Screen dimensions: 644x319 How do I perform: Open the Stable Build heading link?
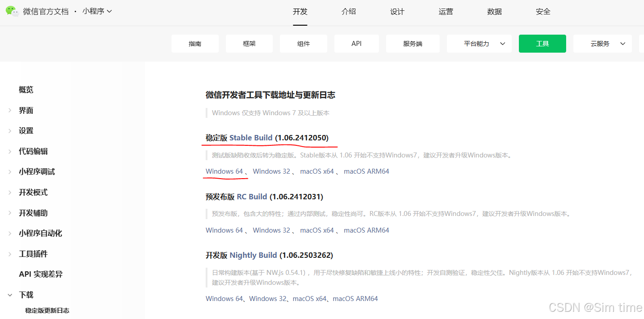coord(251,138)
